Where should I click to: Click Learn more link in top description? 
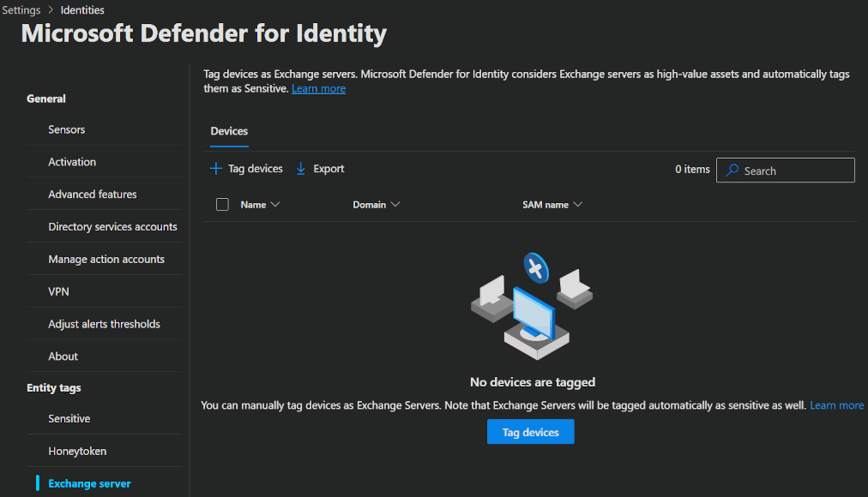click(x=318, y=89)
